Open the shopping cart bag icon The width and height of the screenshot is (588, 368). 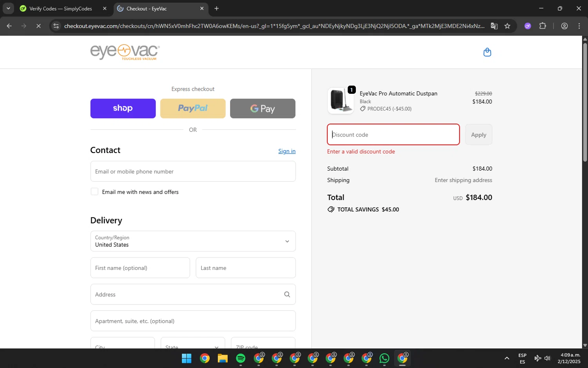[487, 52]
